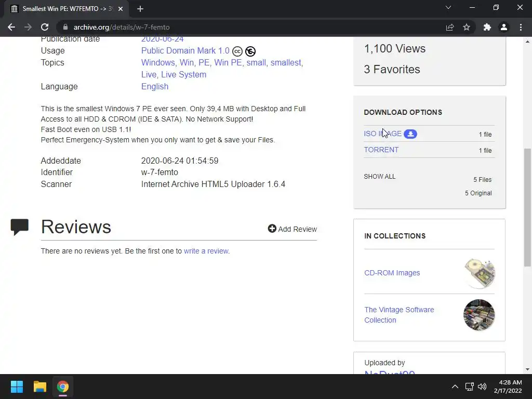Click the scrollbar up arrow

click(527, 42)
